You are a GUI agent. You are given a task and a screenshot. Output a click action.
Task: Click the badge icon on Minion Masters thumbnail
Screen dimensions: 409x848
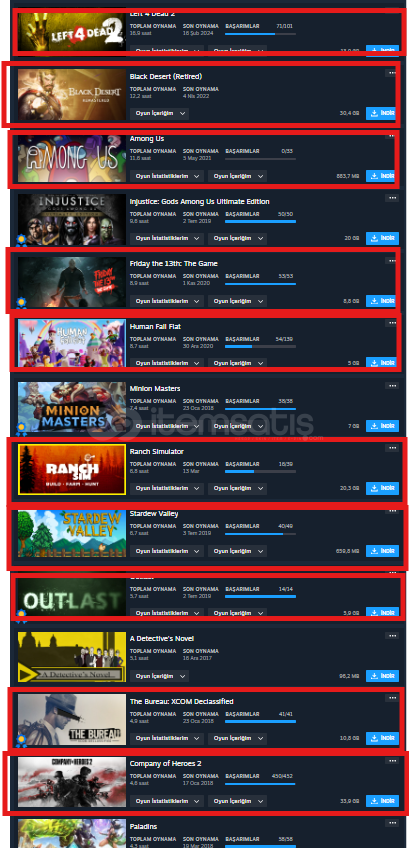pyautogui.click(x=22, y=429)
